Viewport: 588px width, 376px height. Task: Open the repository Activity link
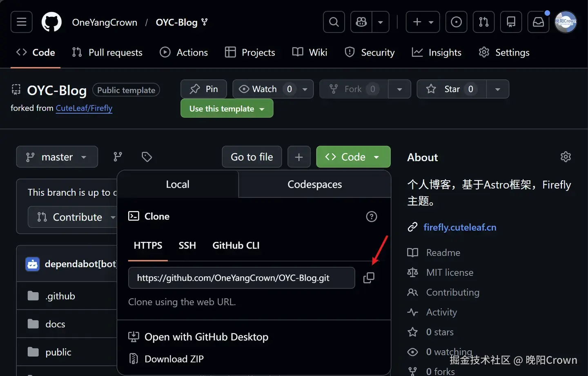pos(432,312)
